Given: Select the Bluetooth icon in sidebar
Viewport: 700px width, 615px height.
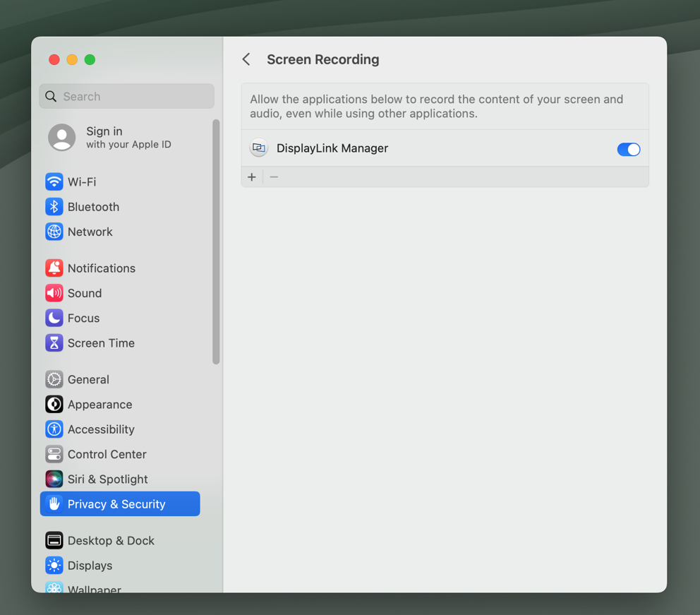Looking at the screenshot, I should (x=54, y=206).
